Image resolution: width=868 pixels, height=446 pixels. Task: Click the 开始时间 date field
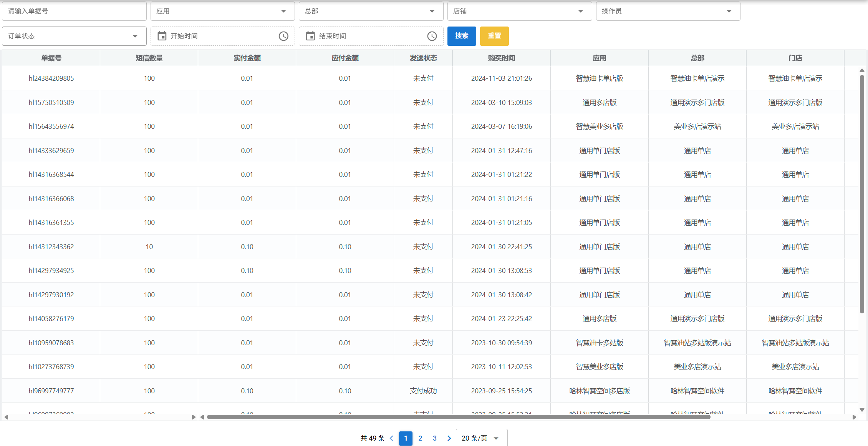pyautogui.click(x=222, y=36)
